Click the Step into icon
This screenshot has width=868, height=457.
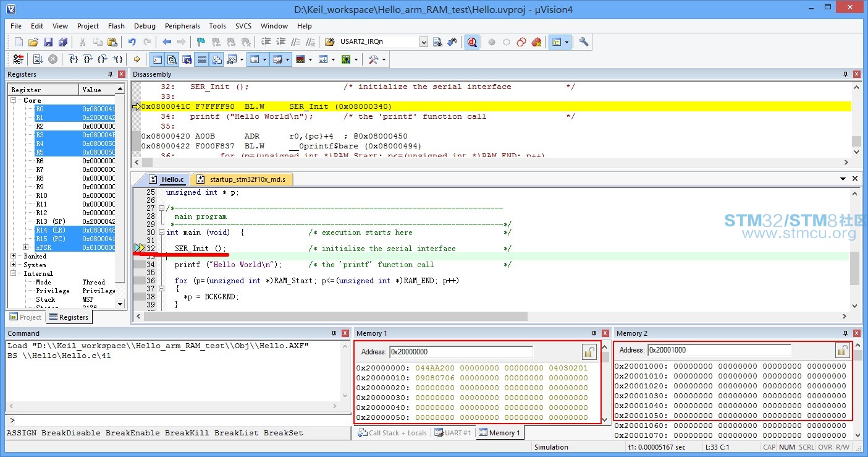[x=74, y=59]
